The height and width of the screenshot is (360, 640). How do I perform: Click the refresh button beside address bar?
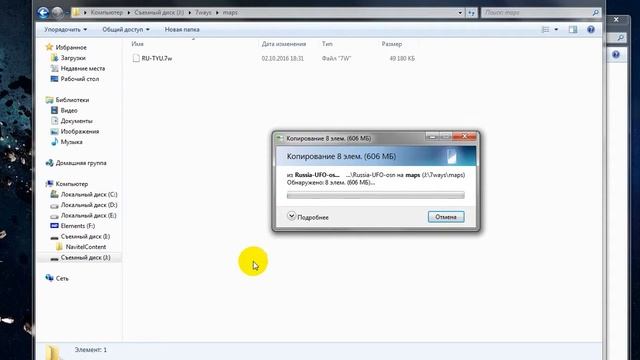(471, 13)
